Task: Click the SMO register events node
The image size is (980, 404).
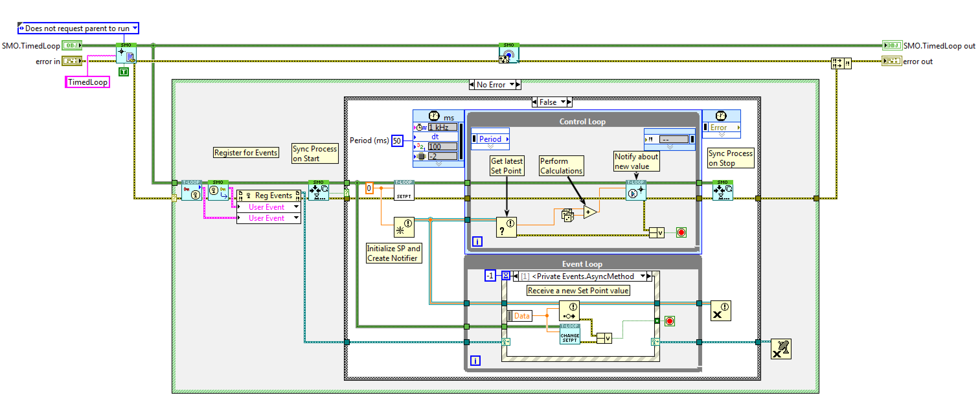Action: [218, 191]
